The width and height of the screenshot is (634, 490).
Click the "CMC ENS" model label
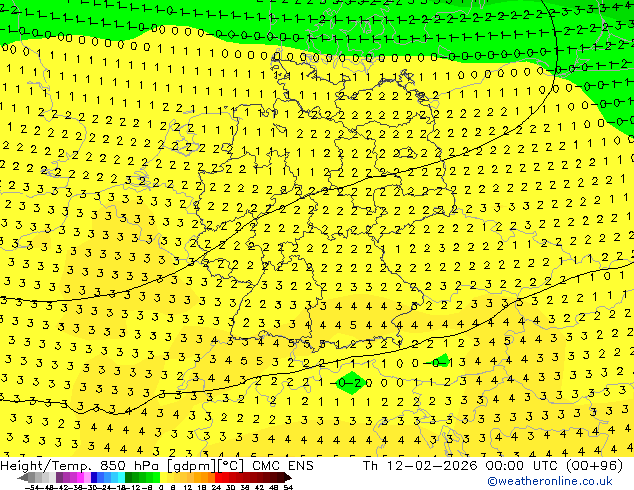coord(283,466)
